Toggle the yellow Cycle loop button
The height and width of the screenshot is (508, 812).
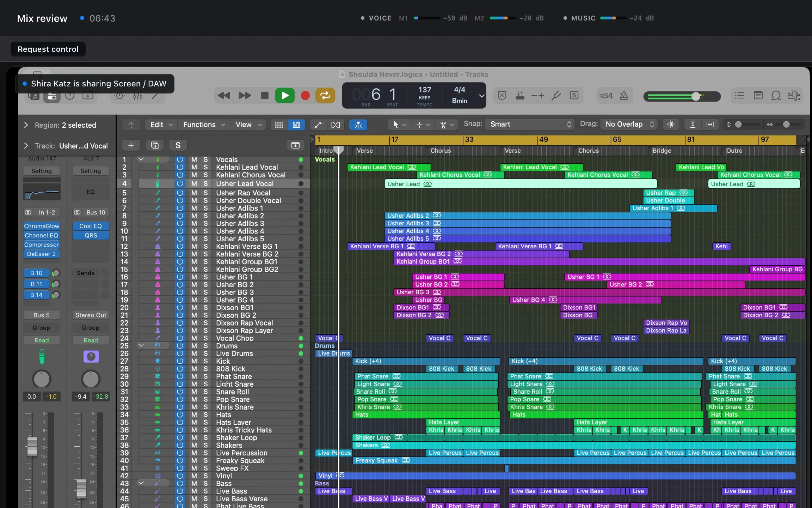pos(325,96)
